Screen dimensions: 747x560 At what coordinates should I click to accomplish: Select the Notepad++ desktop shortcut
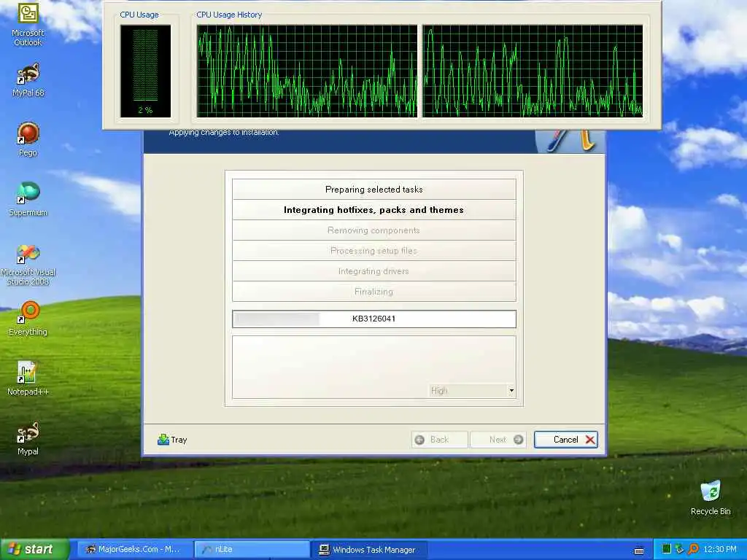28,378
